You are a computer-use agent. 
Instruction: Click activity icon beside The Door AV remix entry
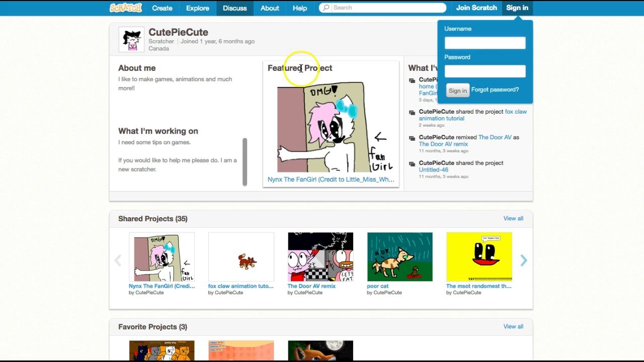412,138
